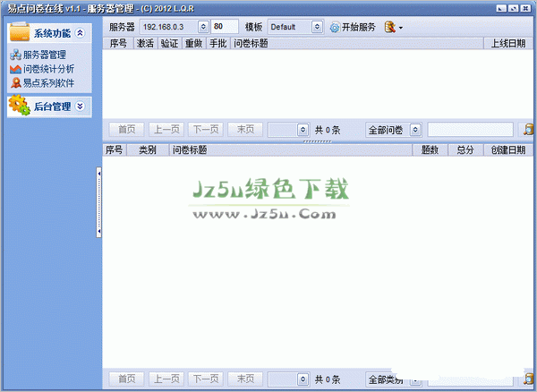This screenshot has height=392, width=537.
Task: Sort by 上线日期 column header
Action: [x=508, y=44]
